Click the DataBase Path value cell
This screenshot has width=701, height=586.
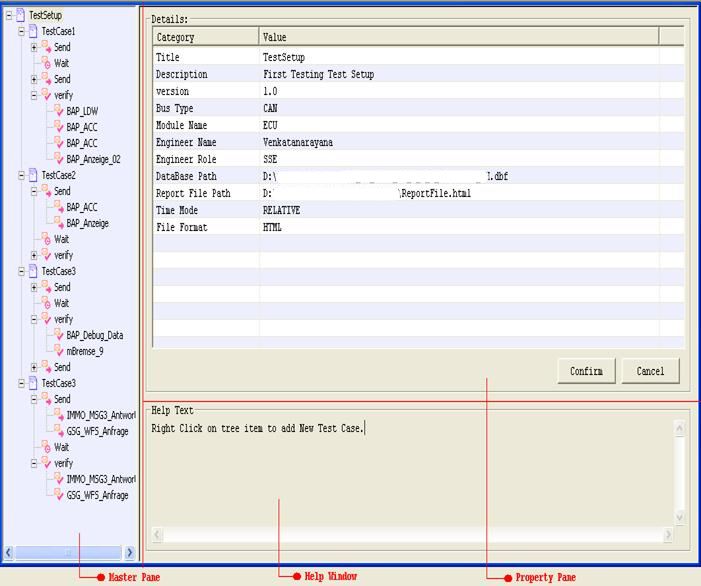[x=459, y=176]
